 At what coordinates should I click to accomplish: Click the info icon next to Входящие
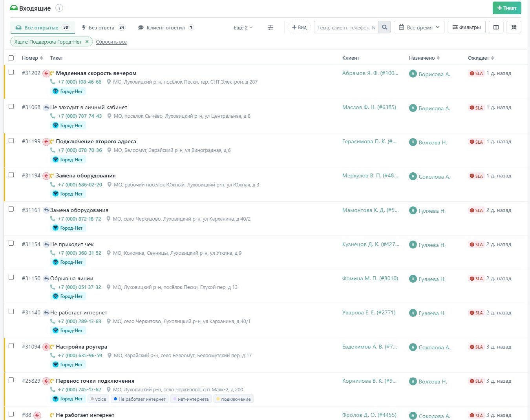[59, 8]
